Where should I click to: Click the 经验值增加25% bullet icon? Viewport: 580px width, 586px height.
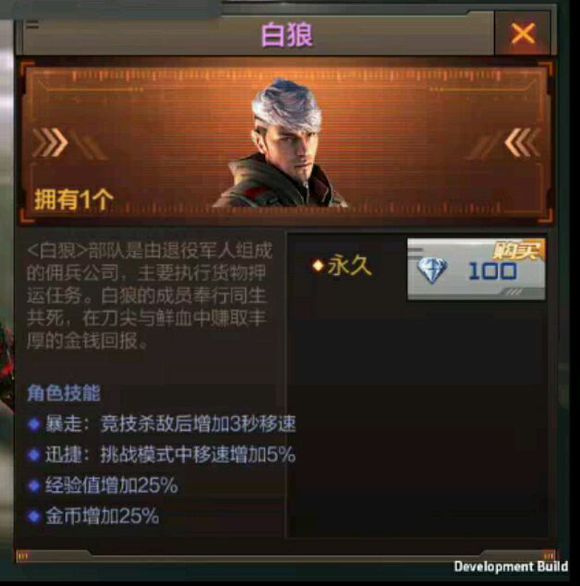click(34, 486)
